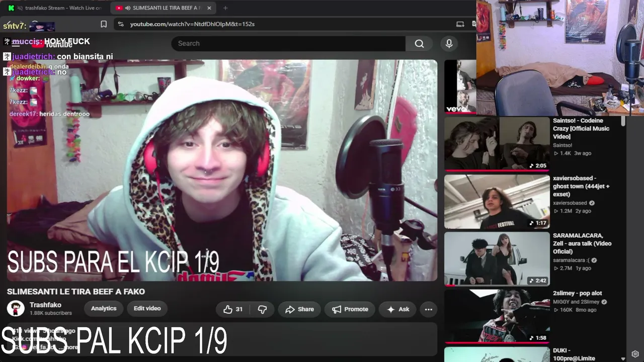The width and height of the screenshot is (644, 362).
Task: Bookmark this page in the address bar
Action: tap(104, 24)
